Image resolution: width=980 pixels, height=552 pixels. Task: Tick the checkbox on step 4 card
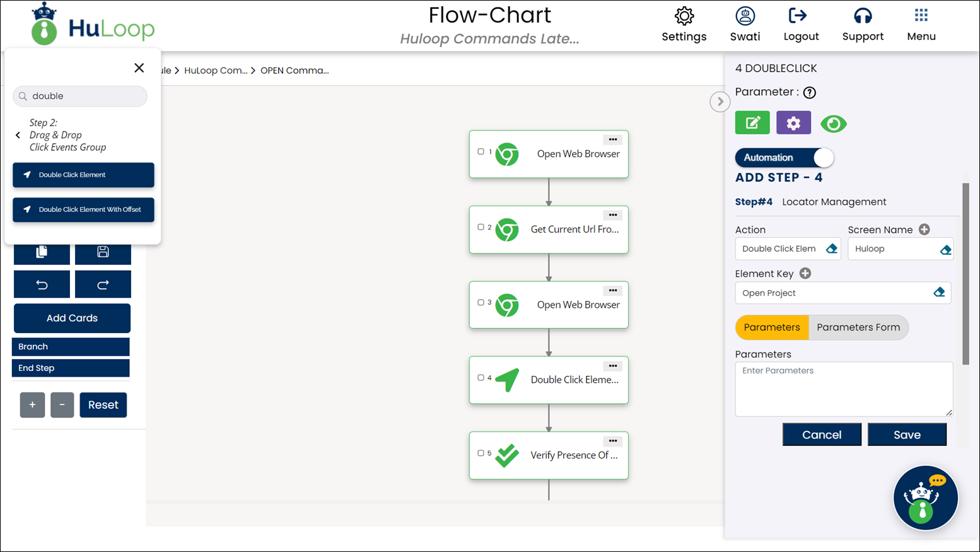click(x=481, y=378)
